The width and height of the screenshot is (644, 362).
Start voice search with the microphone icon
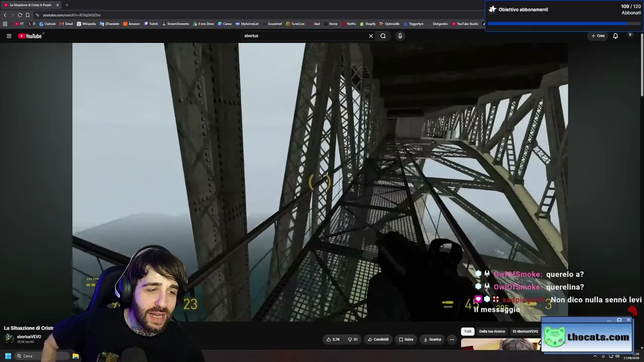click(x=400, y=36)
